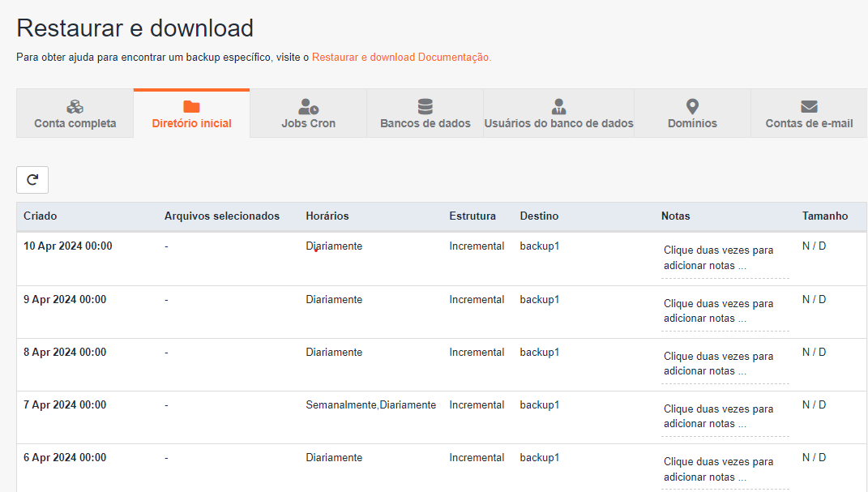Open the Jobs Cron user-clock icon
The height and width of the screenshot is (492, 868).
pos(308,106)
